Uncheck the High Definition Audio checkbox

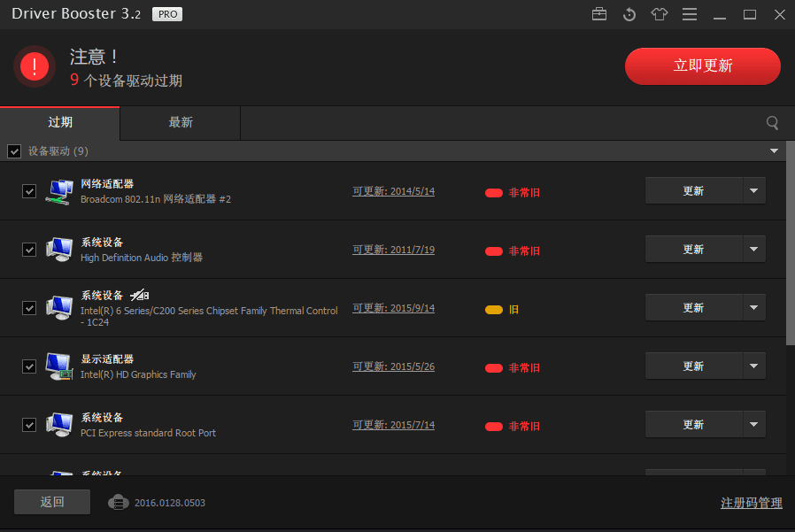[29, 250]
